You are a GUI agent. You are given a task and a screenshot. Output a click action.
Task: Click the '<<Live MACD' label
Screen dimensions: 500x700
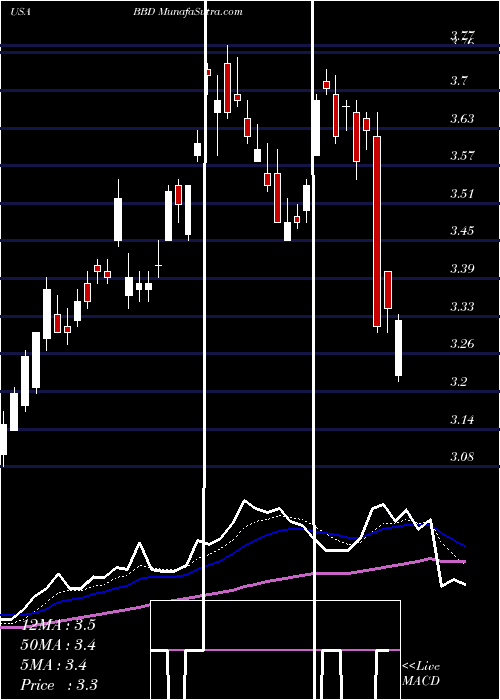coord(421,673)
